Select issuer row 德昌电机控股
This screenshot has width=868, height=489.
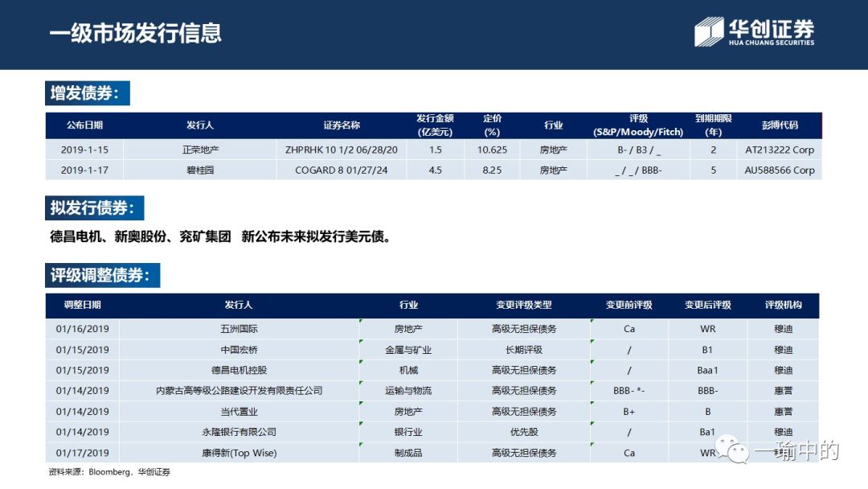[240, 370]
